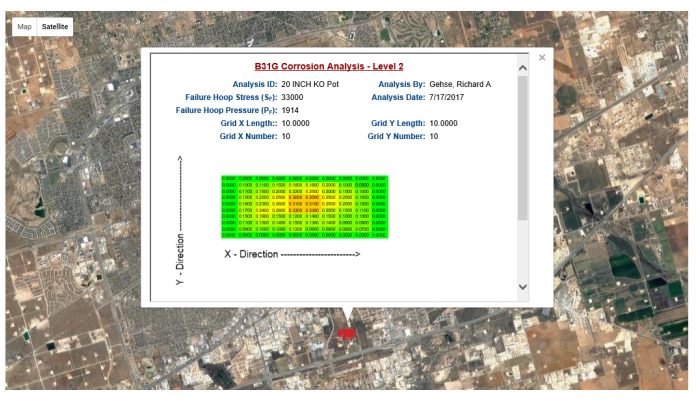
Task: Switch to the Map view
Action: (24, 26)
